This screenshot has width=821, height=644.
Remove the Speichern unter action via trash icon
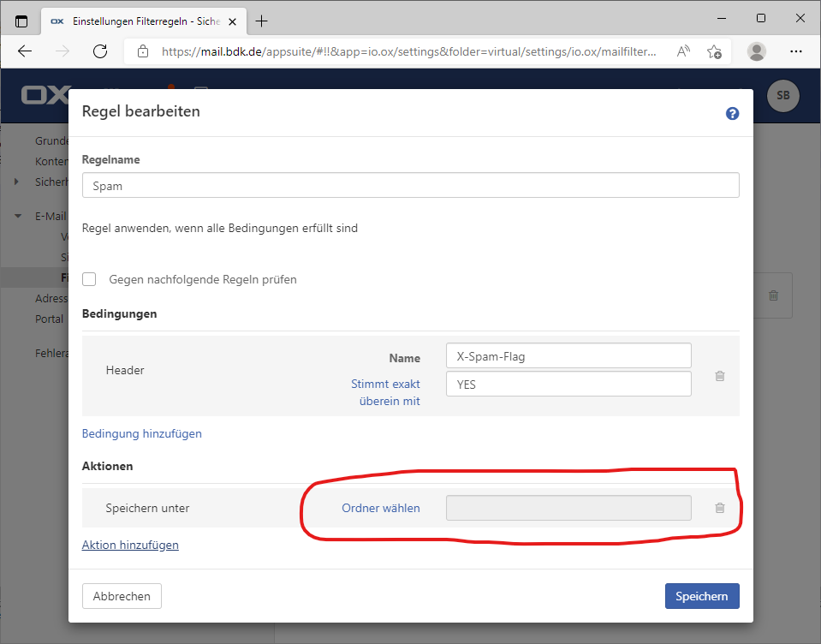coord(720,508)
